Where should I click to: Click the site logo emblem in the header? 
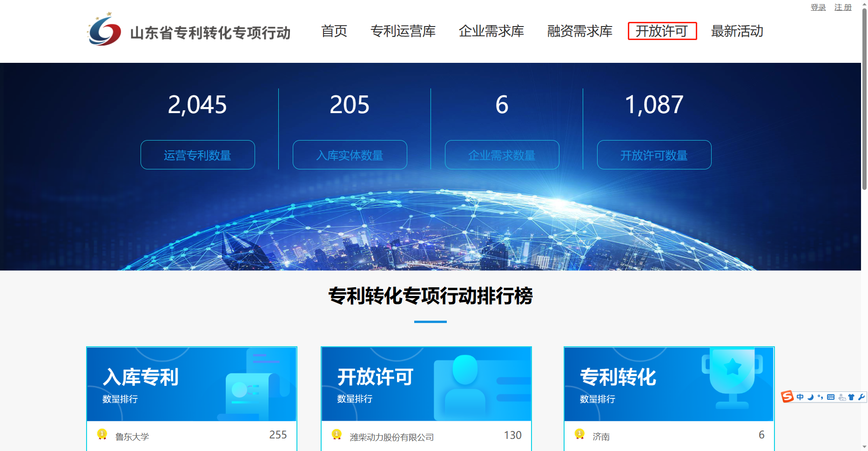(x=104, y=29)
